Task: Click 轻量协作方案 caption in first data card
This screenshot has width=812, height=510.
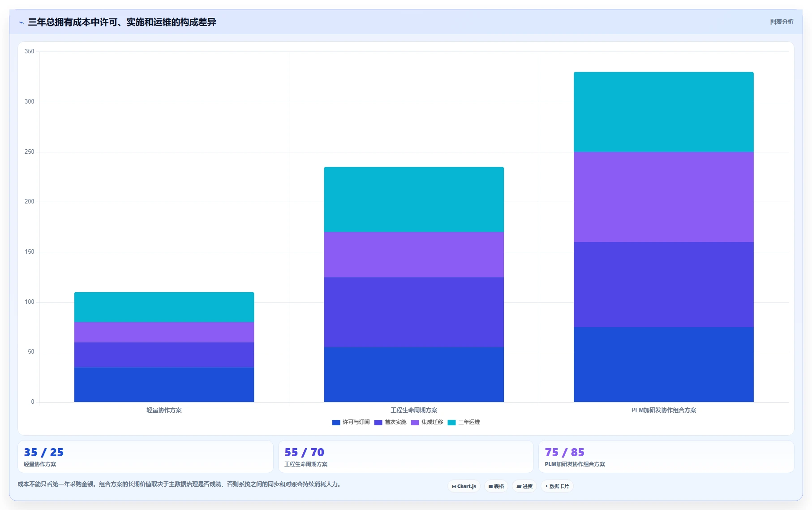Action: 40,464
